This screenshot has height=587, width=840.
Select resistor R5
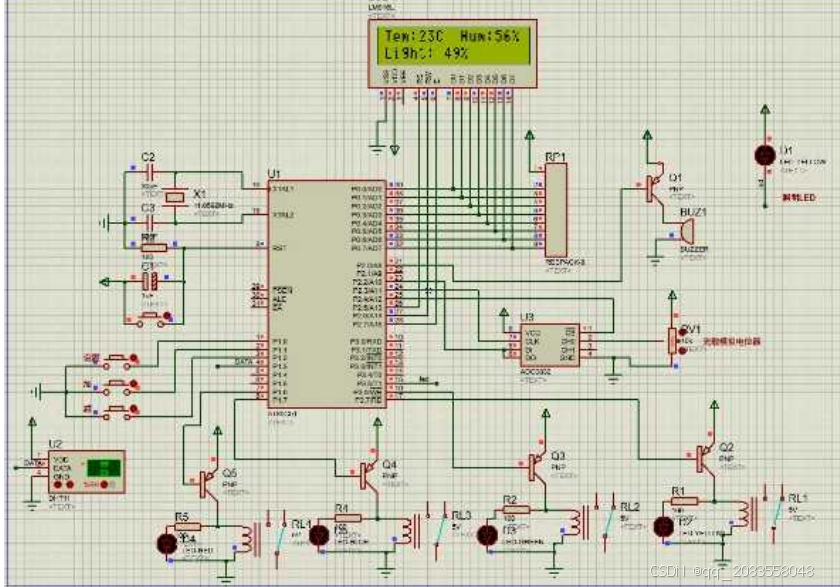(x=188, y=526)
